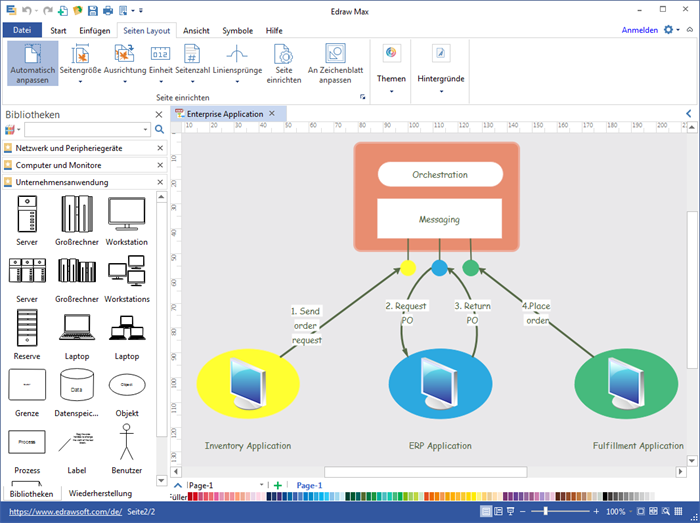
Task: Click the Anmelden sign-in link
Action: click(x=639, y=31)
